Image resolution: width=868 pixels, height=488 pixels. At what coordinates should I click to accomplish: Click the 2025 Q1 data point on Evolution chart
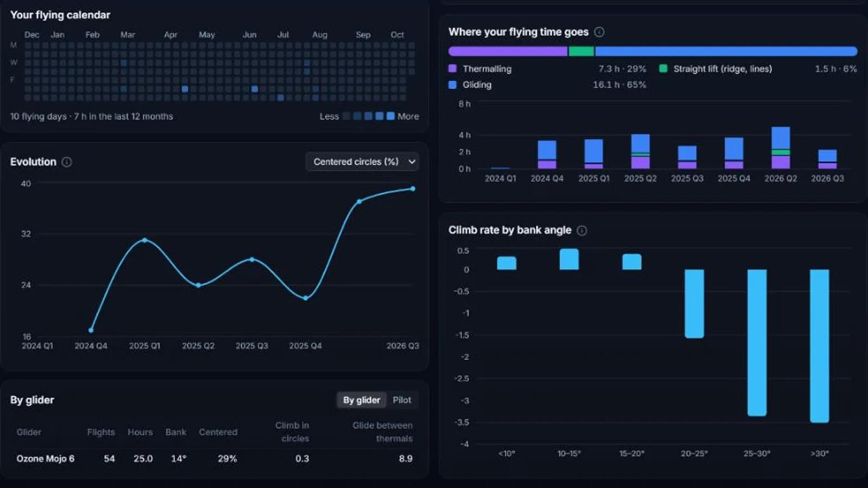144,240
